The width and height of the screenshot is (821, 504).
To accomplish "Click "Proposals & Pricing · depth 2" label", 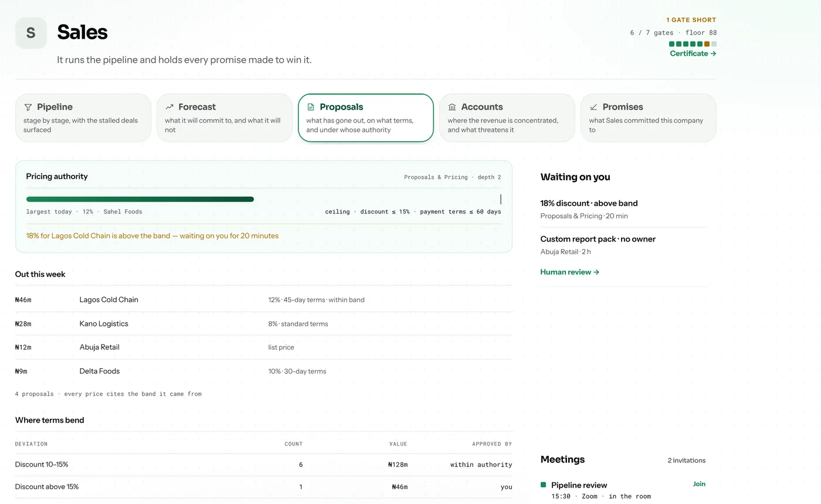I will [x=453, y=177].
